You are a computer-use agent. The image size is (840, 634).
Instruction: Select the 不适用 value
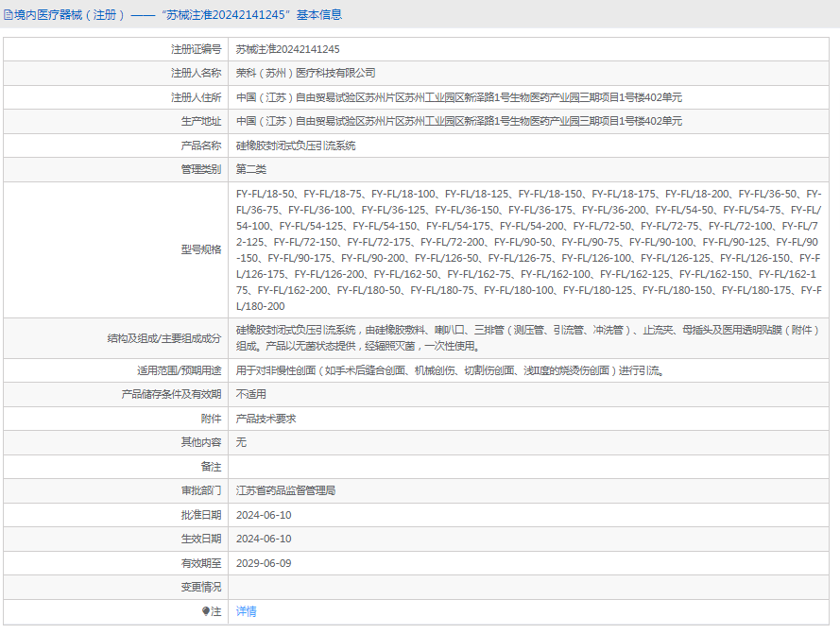(x=251, y=394)
